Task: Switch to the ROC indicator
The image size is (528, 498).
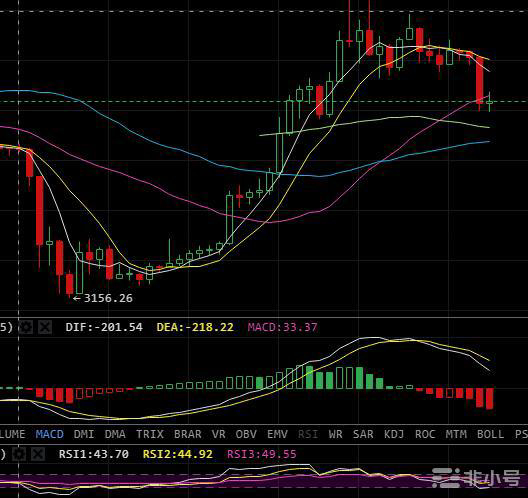Action: click(425, 434)
